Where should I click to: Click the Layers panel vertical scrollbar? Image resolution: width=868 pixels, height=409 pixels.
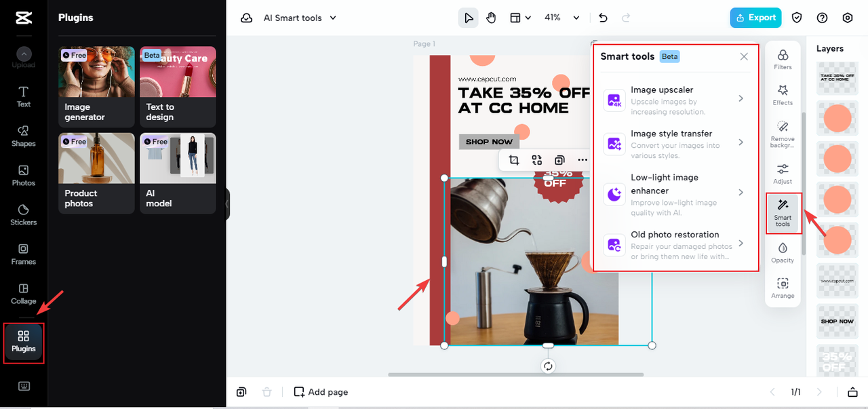(x=804, y=183)
